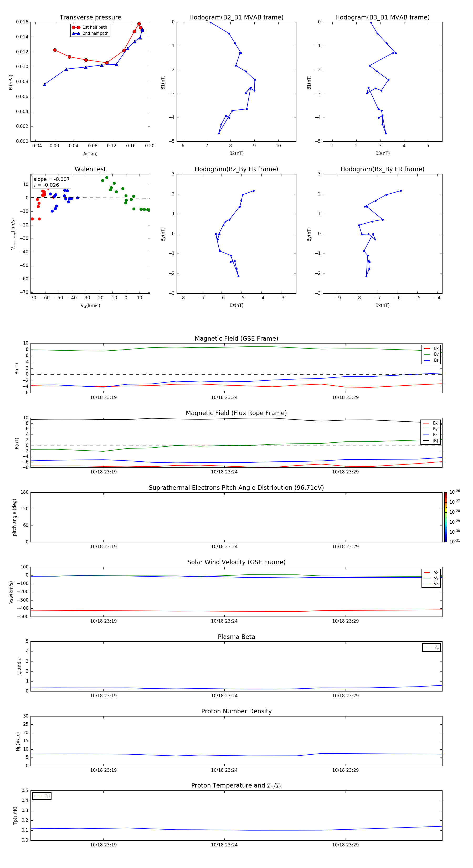Click the Vy legend entry in velocity plot

[431, 578]
